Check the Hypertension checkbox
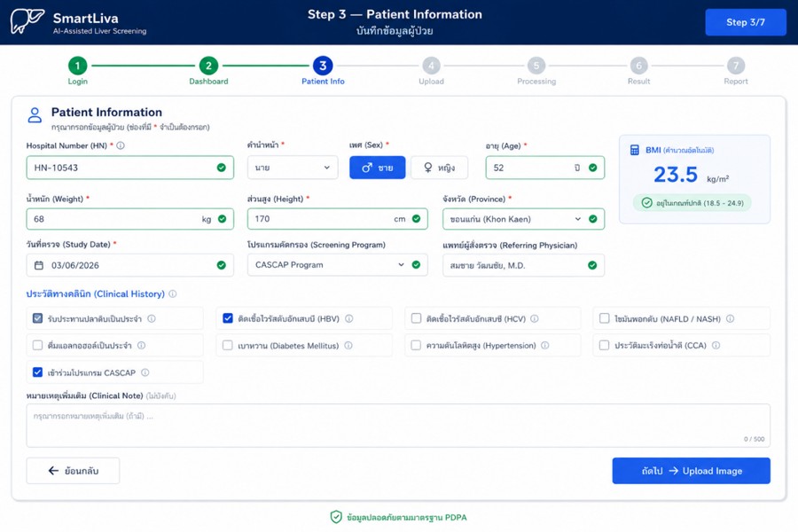 click(417, 345)
